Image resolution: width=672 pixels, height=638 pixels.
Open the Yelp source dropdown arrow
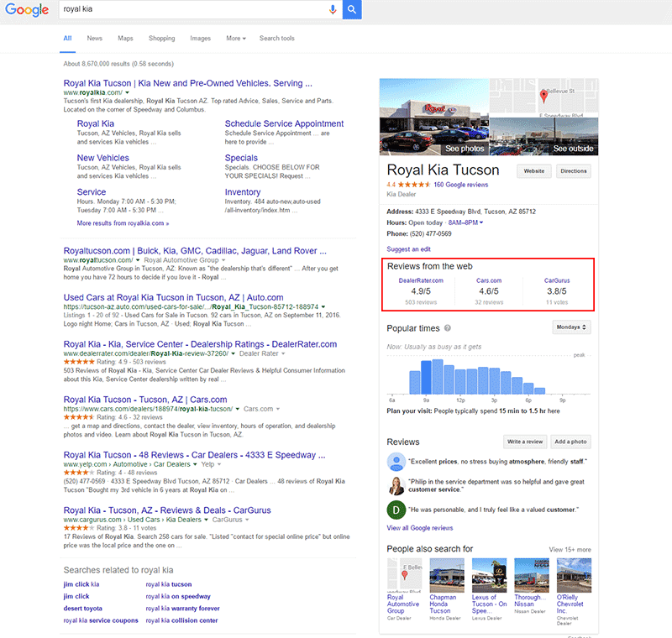pos(219,464)
